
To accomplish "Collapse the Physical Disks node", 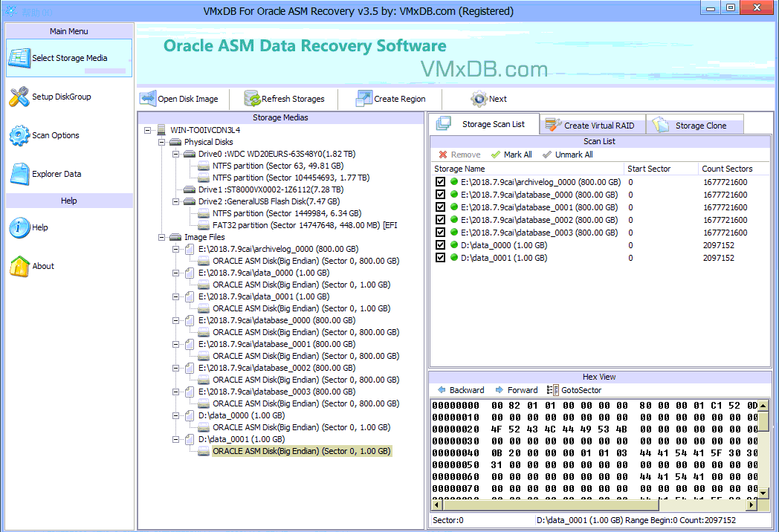I will [161, 142].
